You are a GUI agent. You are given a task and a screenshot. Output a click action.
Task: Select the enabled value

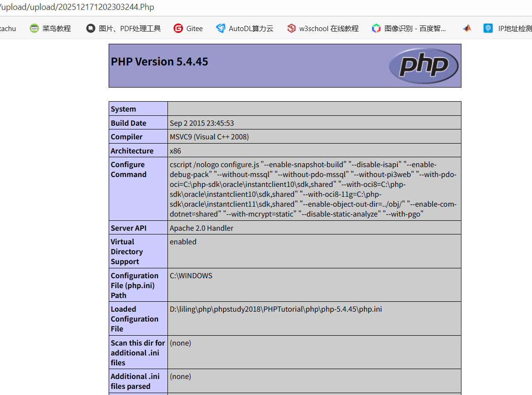pos(183,242)
